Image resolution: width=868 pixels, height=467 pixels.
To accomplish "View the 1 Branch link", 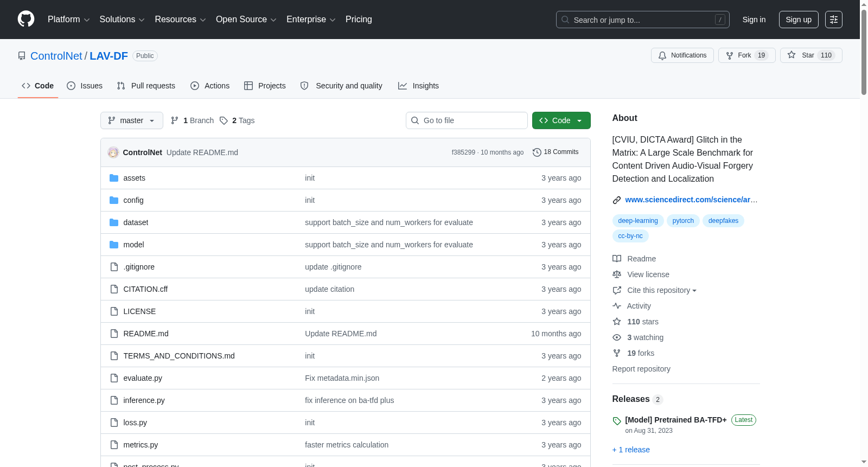I will point(192,120).
